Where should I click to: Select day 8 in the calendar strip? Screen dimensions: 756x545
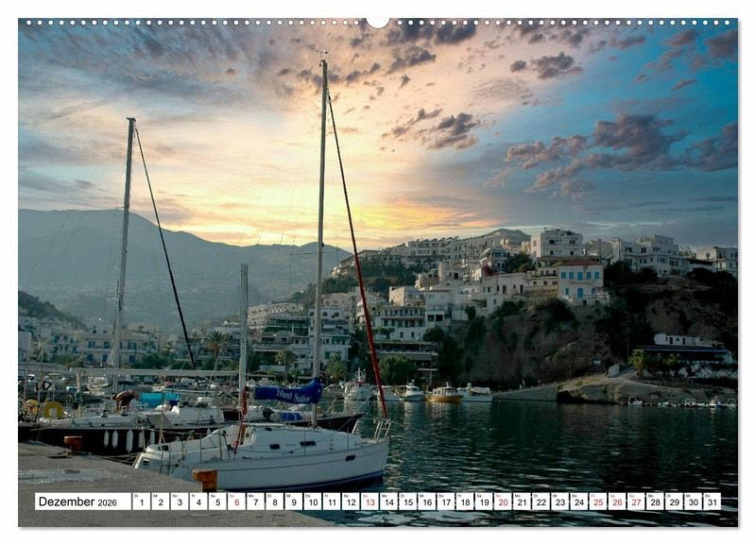[x=274, y=502]
